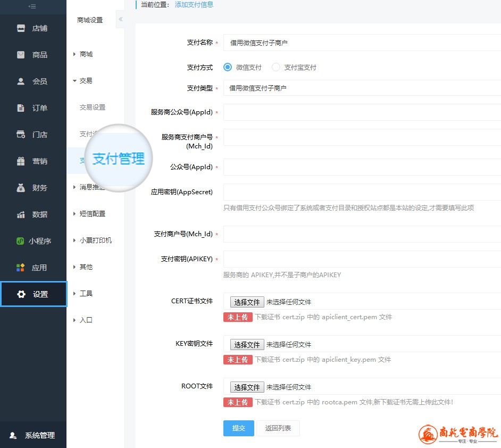The image size is (501, 448).
Task: Expand the 其他 section
Action: [x=74, y=267]
